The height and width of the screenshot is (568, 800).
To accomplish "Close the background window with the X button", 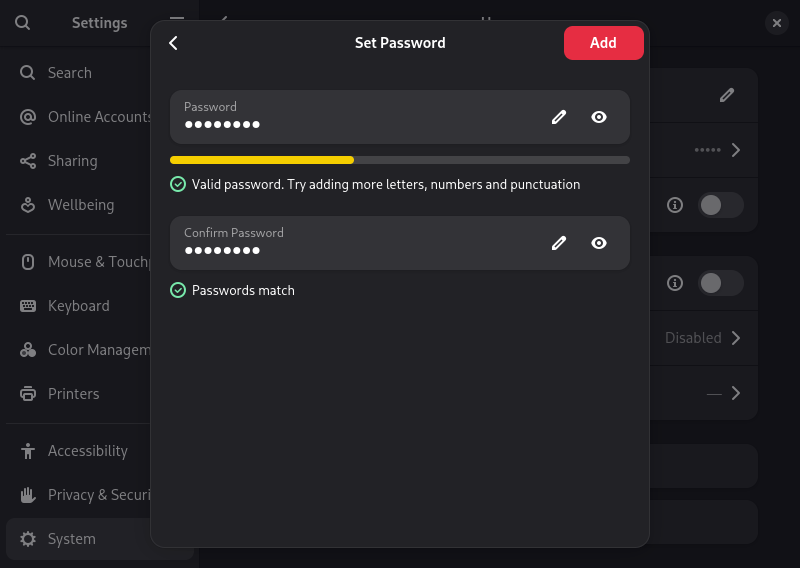I will (777, 22).
